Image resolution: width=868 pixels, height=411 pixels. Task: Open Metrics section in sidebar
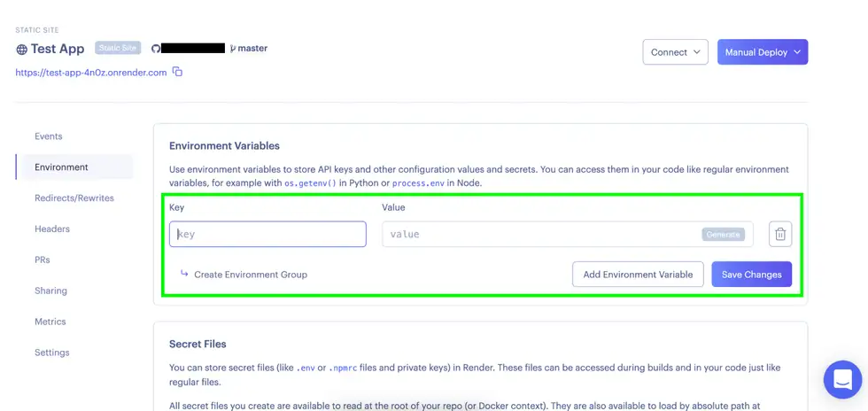click(50, 322)
